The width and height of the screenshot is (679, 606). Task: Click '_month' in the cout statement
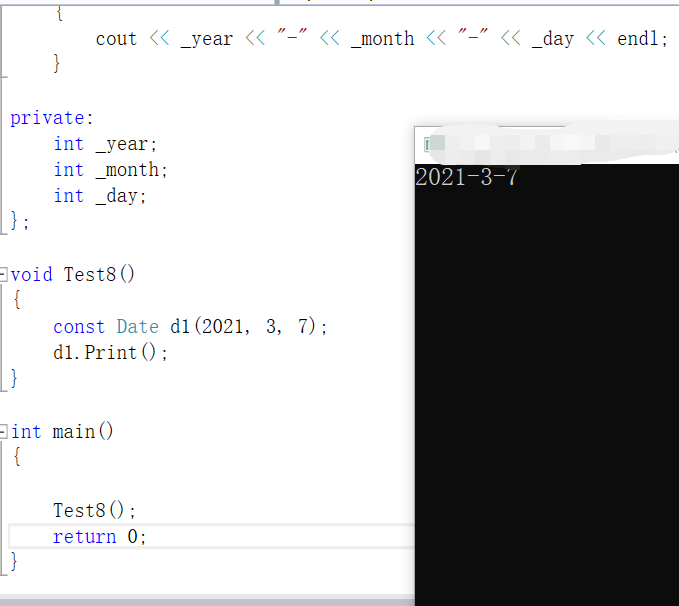coord(382,39)
